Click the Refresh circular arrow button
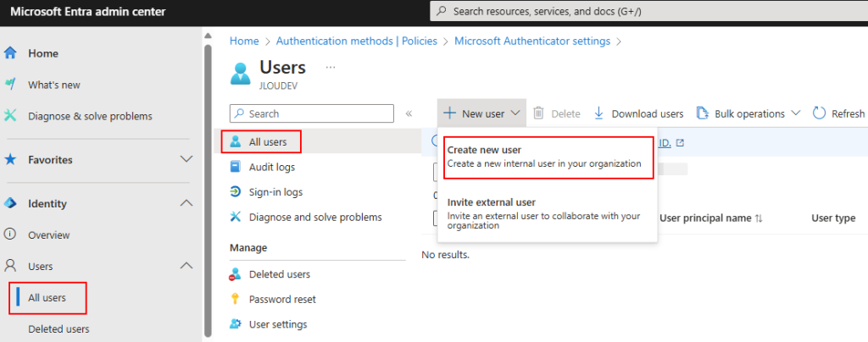 tap(838, 113)
